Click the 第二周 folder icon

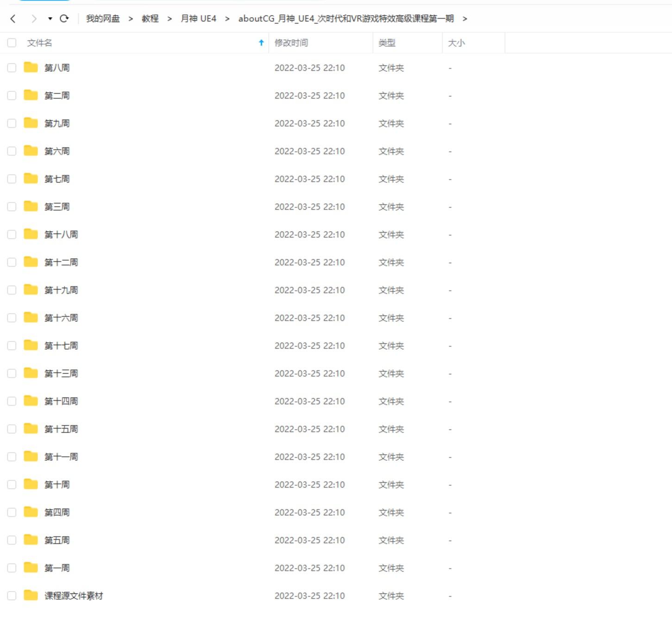(31, 95)
